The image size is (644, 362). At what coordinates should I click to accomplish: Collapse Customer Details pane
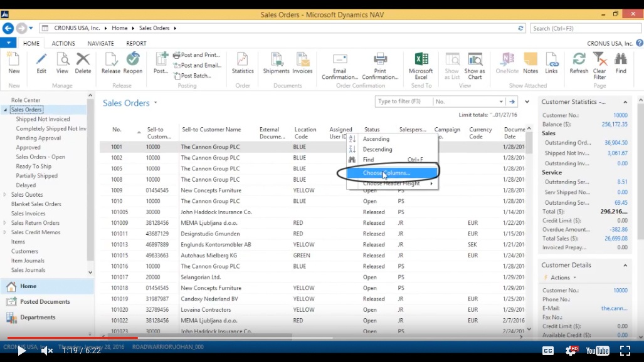625,265
